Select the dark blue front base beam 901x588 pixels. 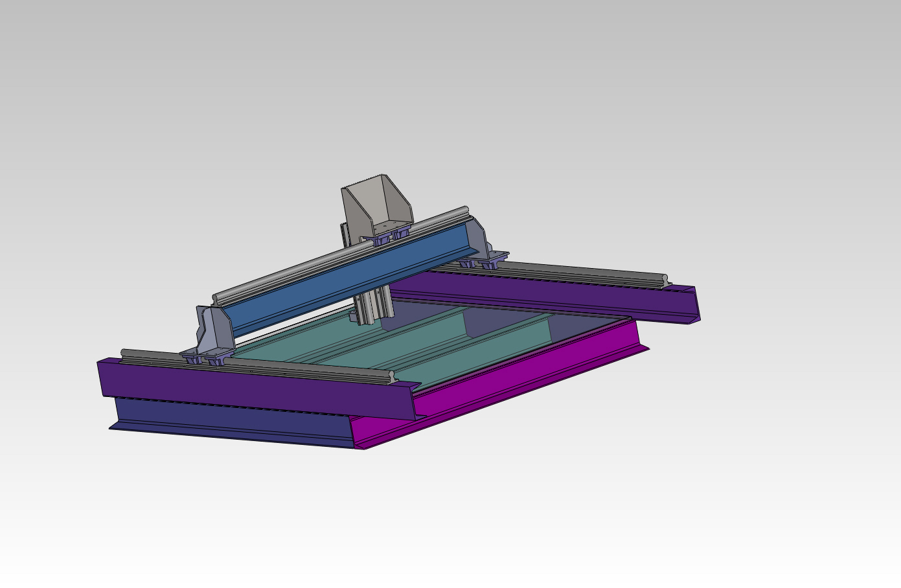(x=233, y=422)
